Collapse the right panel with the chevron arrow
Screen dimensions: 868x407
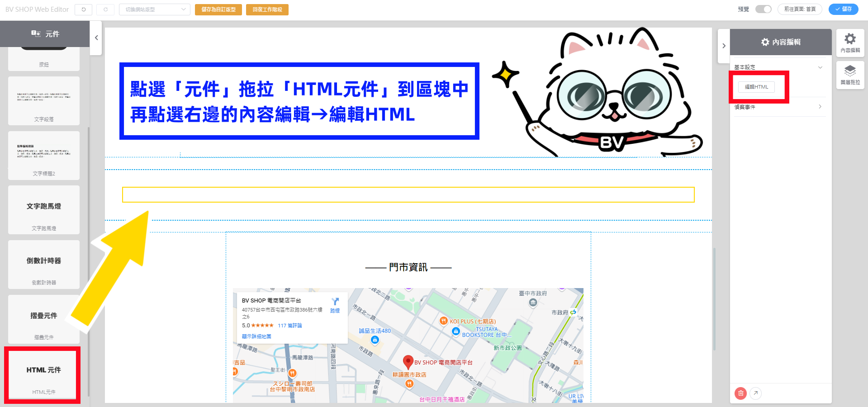(724, 46)
